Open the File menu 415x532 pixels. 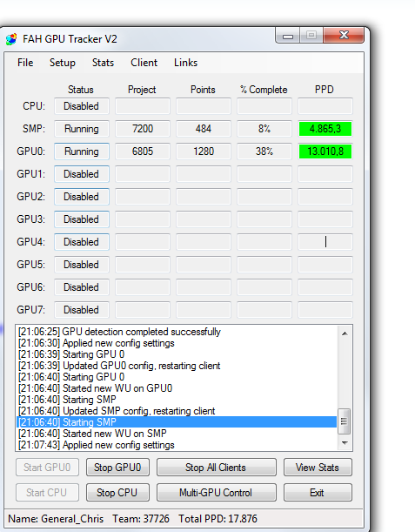pos(25,63)
